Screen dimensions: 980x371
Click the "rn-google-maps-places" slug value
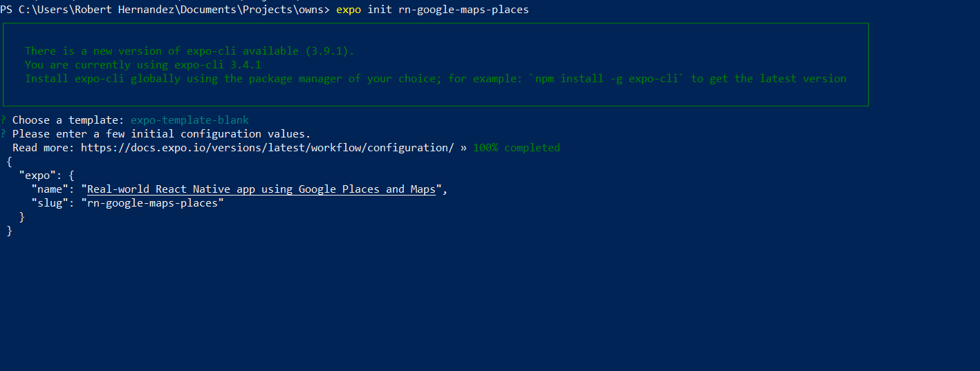153,203
